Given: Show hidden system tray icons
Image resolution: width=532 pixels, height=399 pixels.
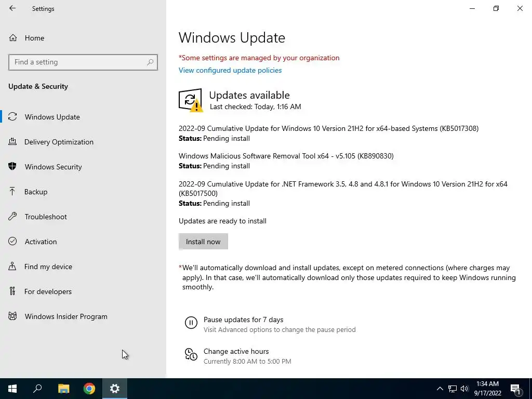Looking at the screenshot, I should (440, 389).
